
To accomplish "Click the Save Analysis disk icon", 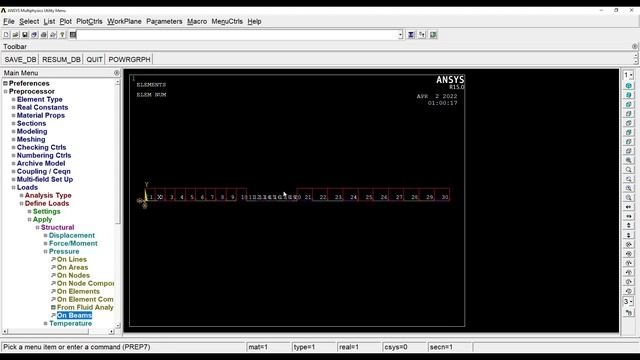I will click(x=25, y=35).
